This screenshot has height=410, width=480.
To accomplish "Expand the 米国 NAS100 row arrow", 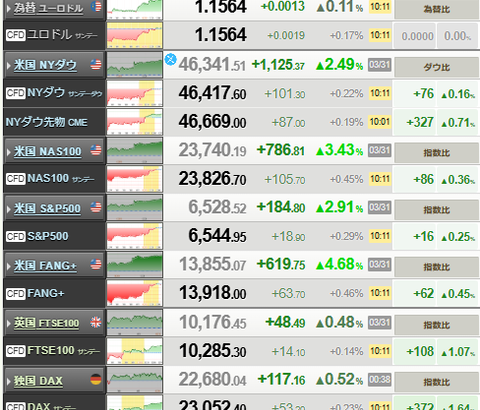I will coord(9,152).
